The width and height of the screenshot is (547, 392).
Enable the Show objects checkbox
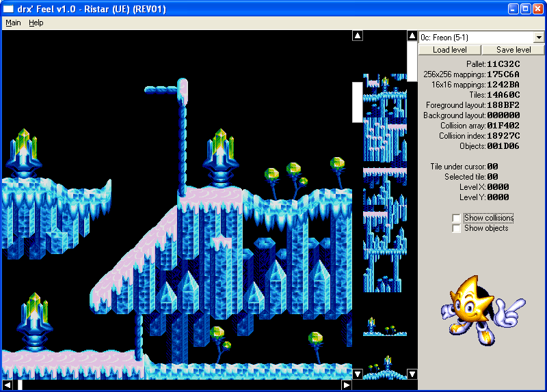pos(456,228)
